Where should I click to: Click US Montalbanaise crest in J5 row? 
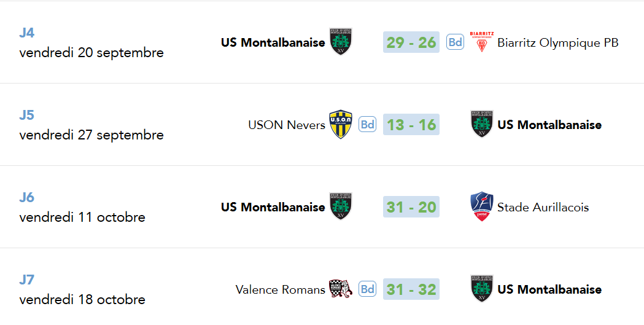(482, 124)
